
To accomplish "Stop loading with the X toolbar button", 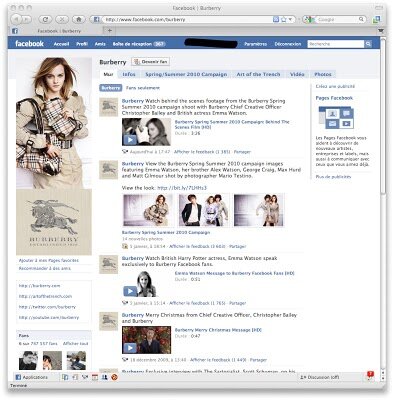I will [x=62, y=19].
